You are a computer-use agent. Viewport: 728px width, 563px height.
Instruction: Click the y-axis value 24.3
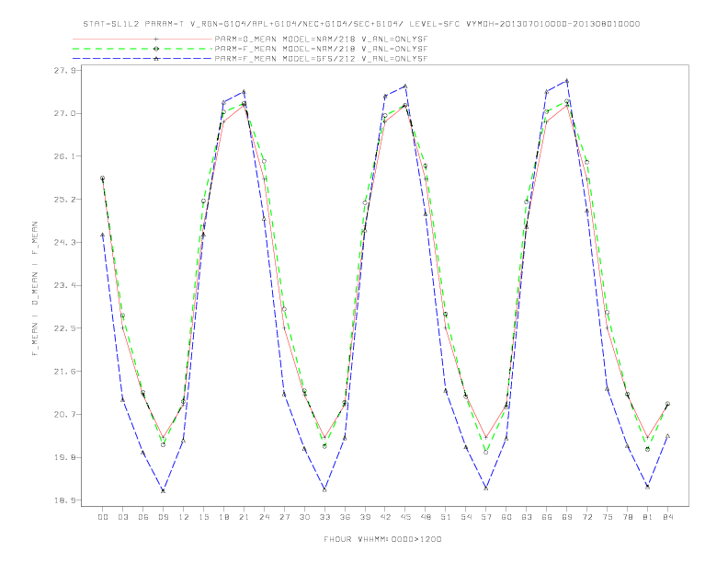[x=64, y=243]
